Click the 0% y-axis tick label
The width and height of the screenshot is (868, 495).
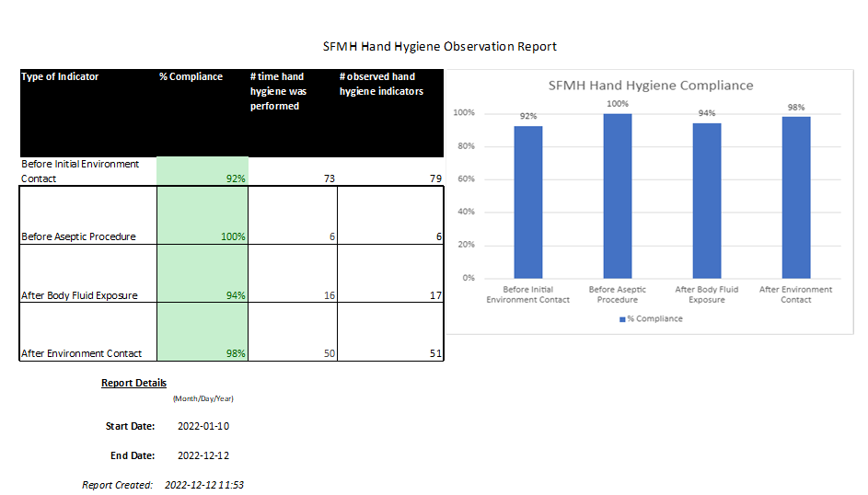click(x=469, y=278)
